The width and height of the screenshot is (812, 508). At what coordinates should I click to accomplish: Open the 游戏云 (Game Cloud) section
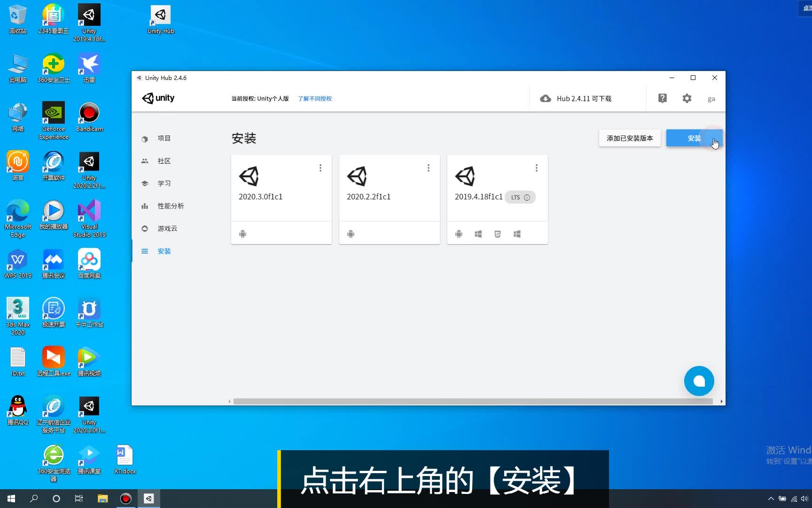167,228
